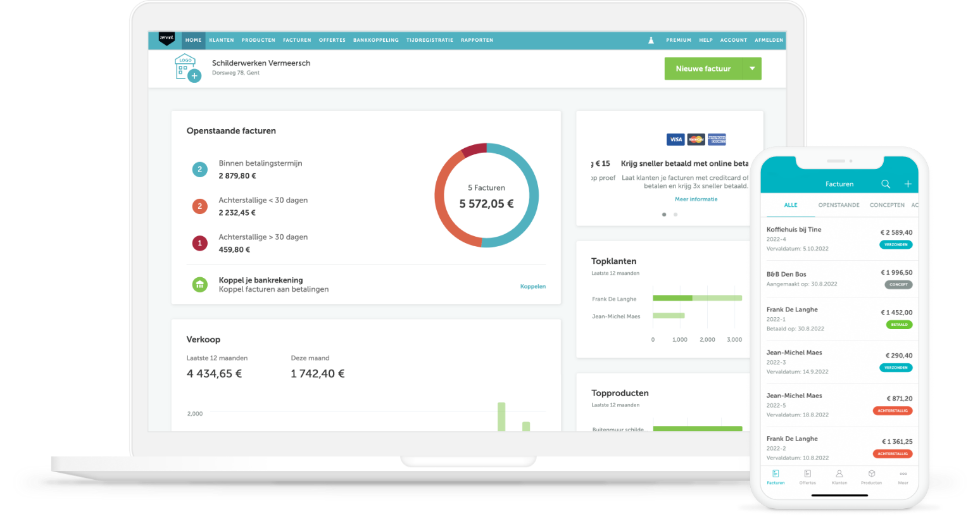Tap the plus icon to create a new invoice
980x519 pixels.
pyautogui.click(x=907, y=184)
